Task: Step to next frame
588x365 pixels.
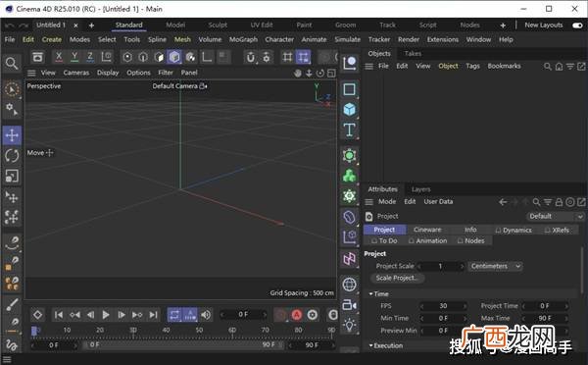Action: [122, 315]
